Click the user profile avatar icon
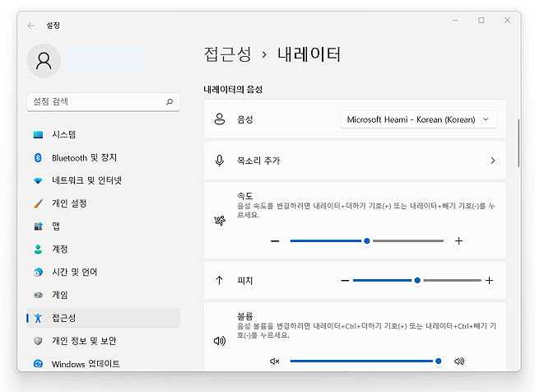 (x=44, y=61)
